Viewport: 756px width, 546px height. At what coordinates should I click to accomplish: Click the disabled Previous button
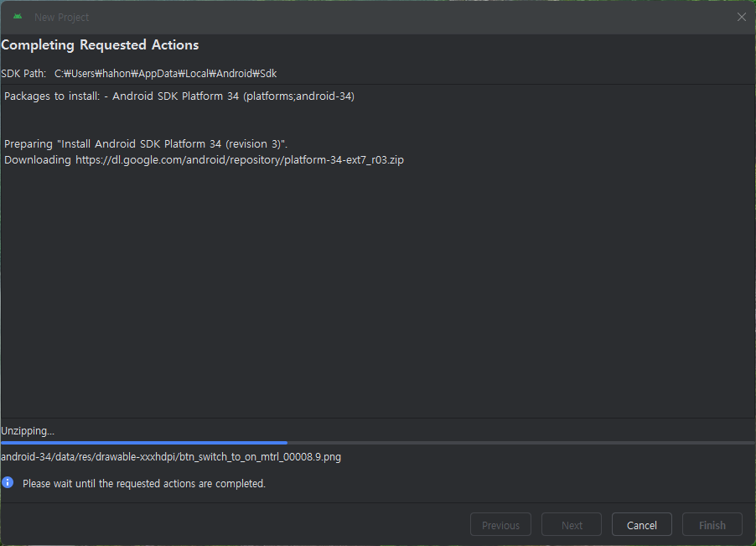(x=500, y=525)
